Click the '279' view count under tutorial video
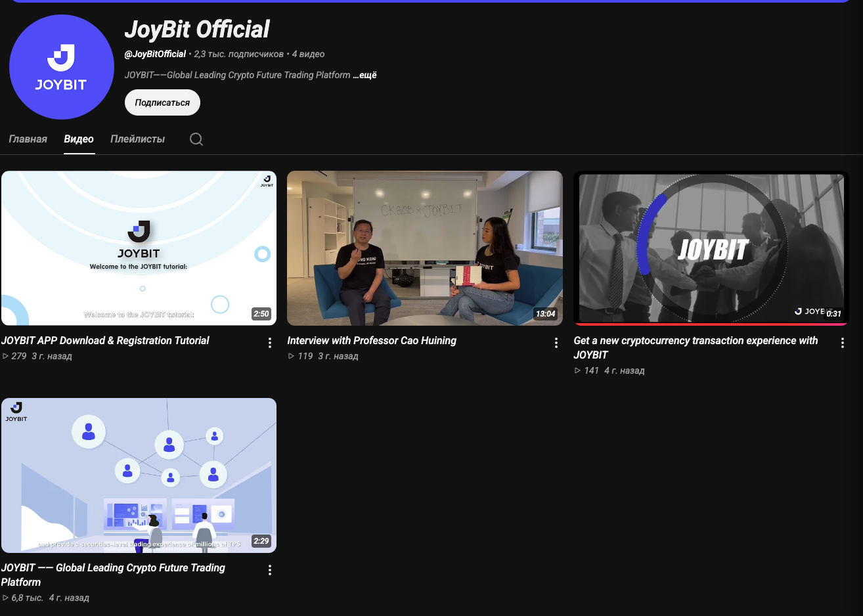The image size is (863, 616). click(19, 356)
